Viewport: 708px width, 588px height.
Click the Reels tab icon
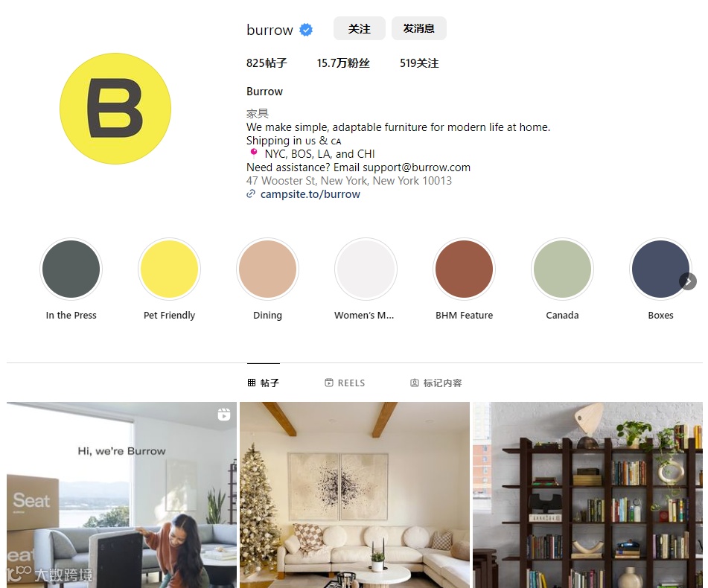tap(329, 383)
